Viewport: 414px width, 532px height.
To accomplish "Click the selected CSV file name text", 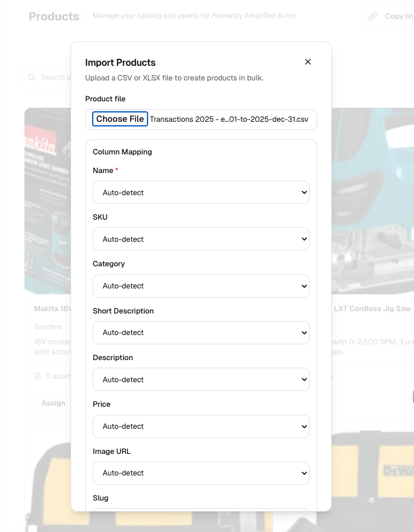I will [x=229, y=119].
